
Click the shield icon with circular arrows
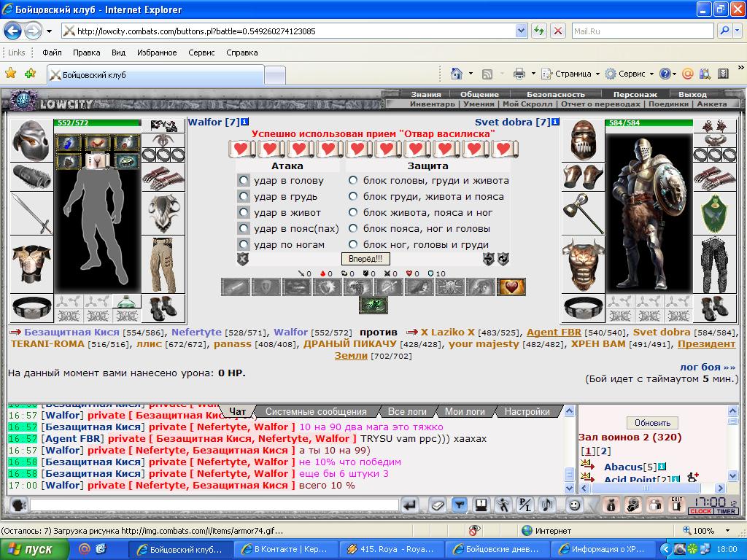point(503,259)
